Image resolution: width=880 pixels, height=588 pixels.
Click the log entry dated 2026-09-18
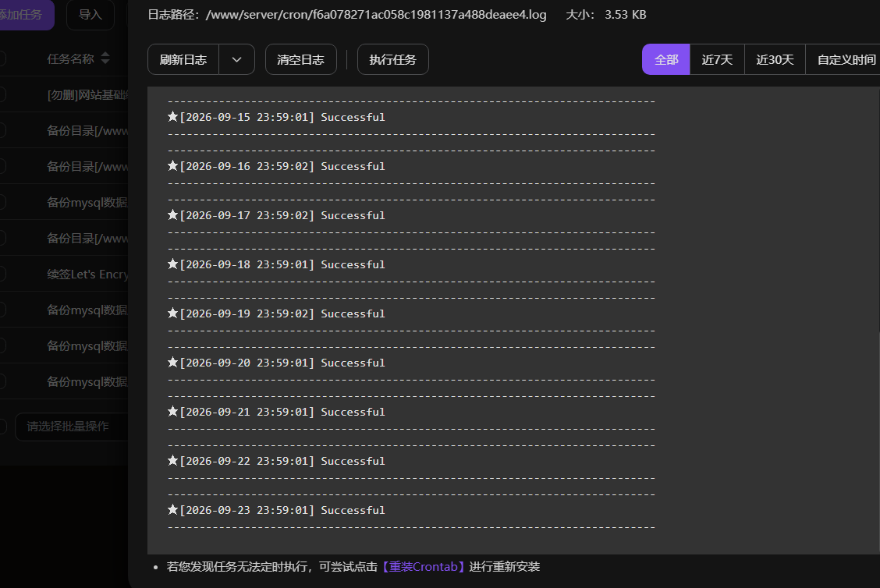[x=276, y=265]
